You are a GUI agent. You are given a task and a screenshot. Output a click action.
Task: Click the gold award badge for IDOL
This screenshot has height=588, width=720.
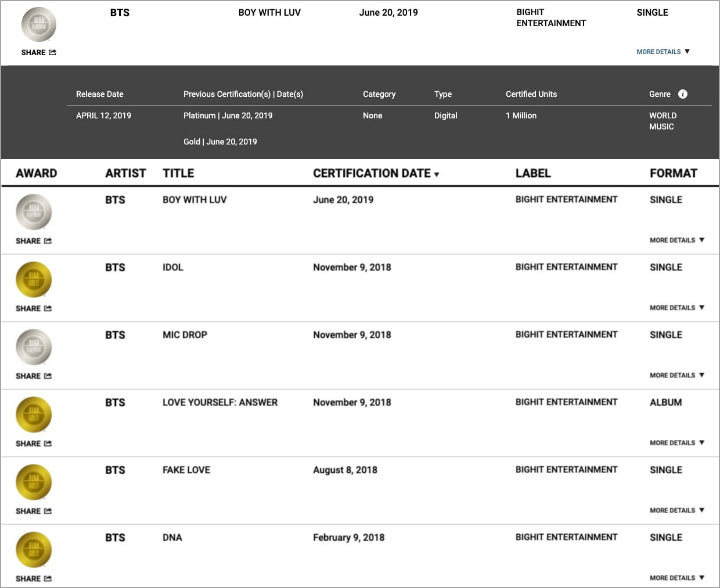click(x=34, y=280)
